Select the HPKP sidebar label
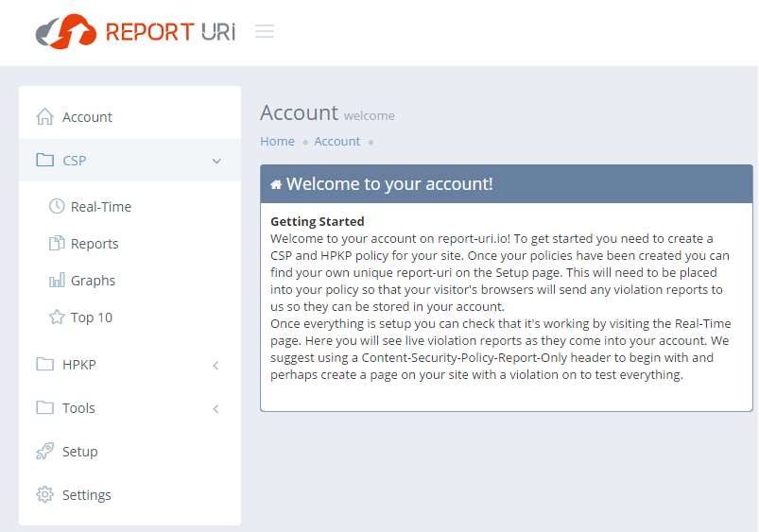Viewport: 759px width, 532px height. click(x=78, y=365)
